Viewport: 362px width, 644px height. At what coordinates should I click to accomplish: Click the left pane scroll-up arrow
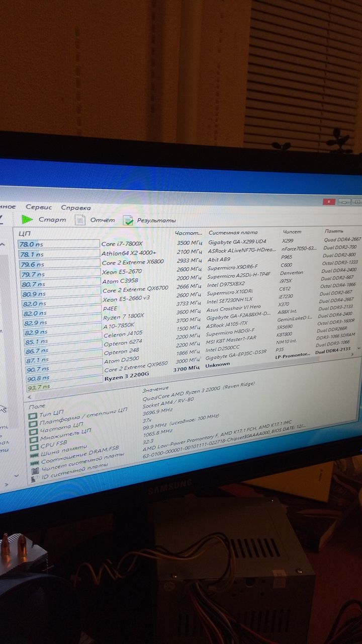(3, 245)
